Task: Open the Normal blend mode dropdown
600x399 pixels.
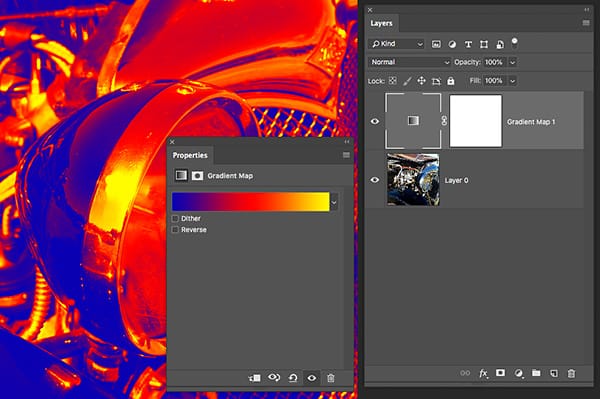Action: [x=410, y=62]
